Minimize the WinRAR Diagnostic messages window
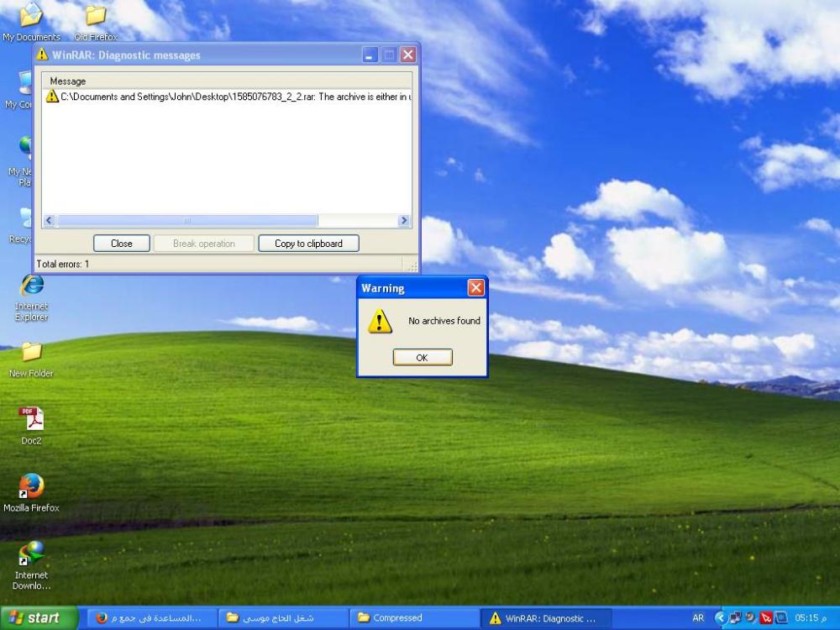This screenshot has height=630, width=840. [370, 55]
